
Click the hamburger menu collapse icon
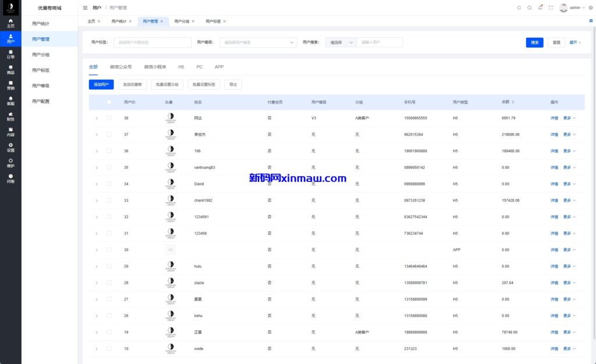click(86, 8)
